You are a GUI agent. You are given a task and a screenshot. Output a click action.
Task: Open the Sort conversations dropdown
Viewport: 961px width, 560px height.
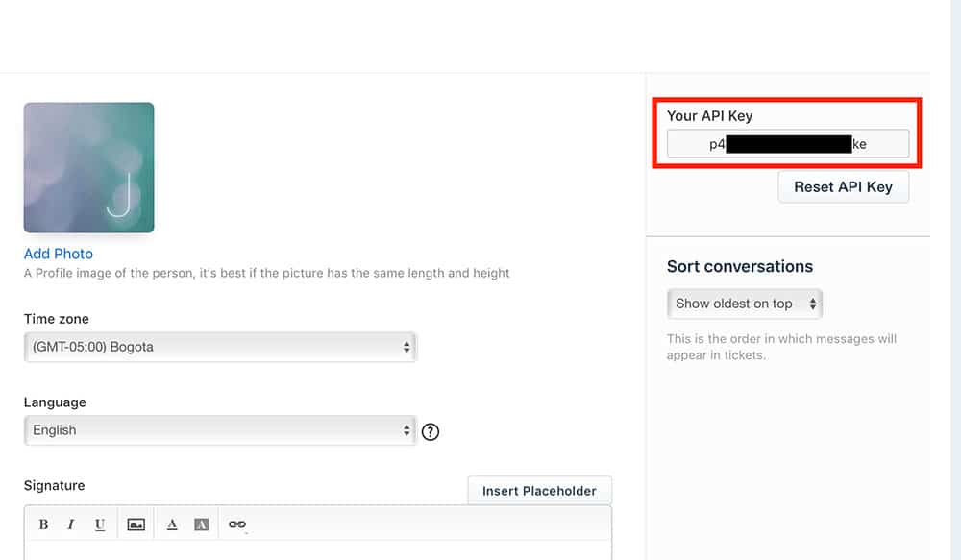tap(745, 304)
